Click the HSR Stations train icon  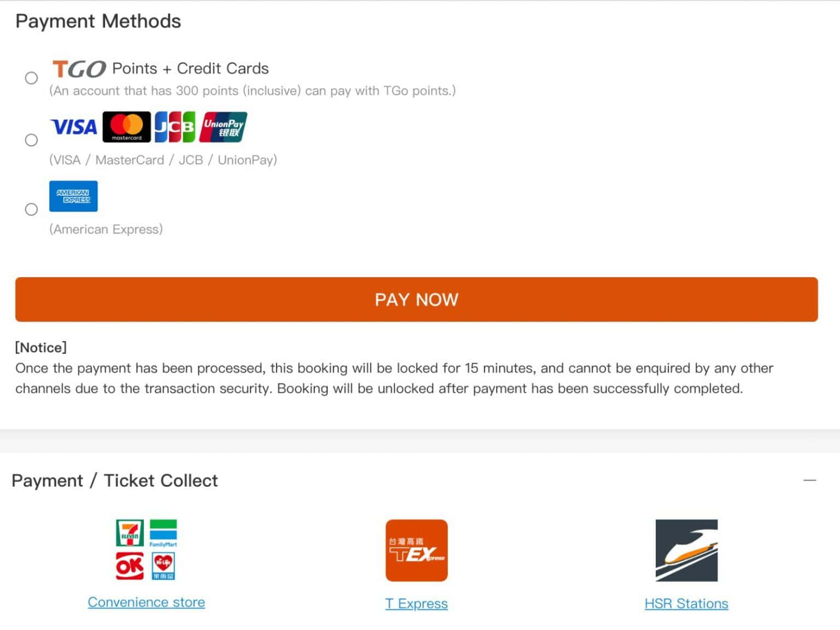(686, 551)
